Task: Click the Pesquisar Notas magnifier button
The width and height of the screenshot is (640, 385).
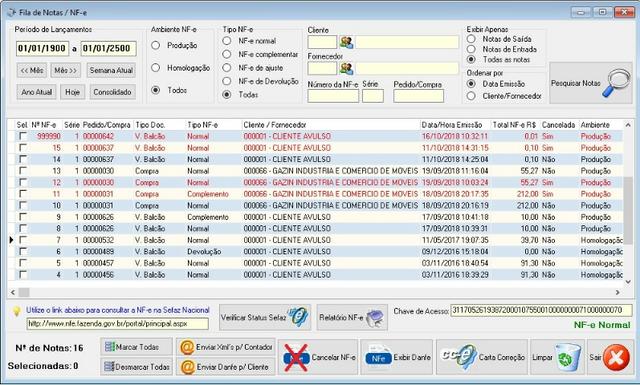Action: pyautogui.click(x=590, y=83)
